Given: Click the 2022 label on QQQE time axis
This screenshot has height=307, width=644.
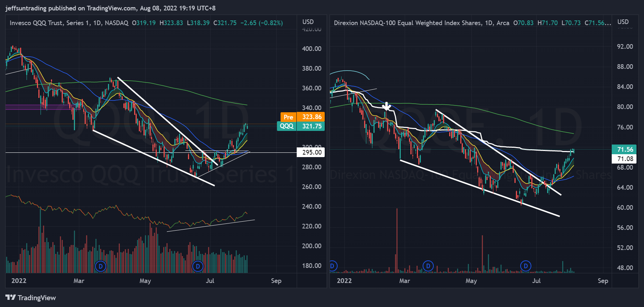Looking at the screenshot, I should (x=344, y=281).
